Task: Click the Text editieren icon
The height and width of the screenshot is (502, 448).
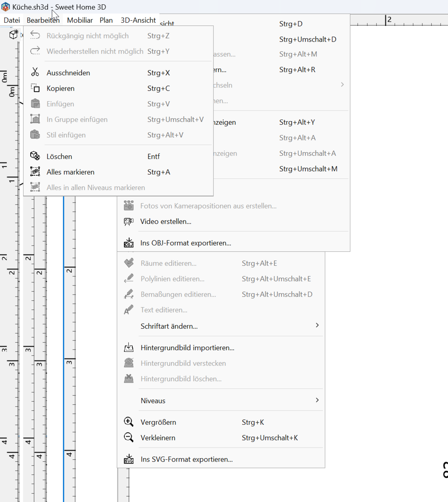Action: (x=129, y=310)
